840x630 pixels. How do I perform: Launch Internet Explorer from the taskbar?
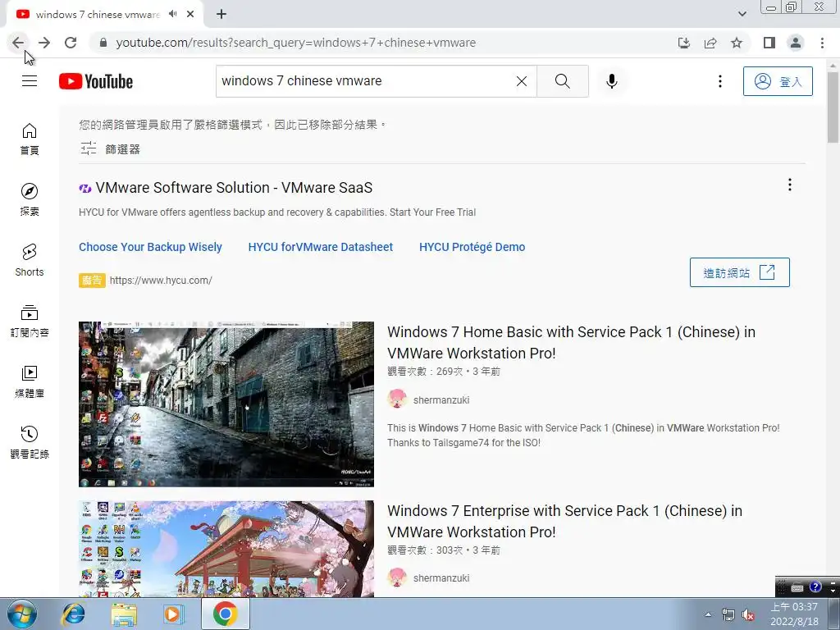click(73, 614)
